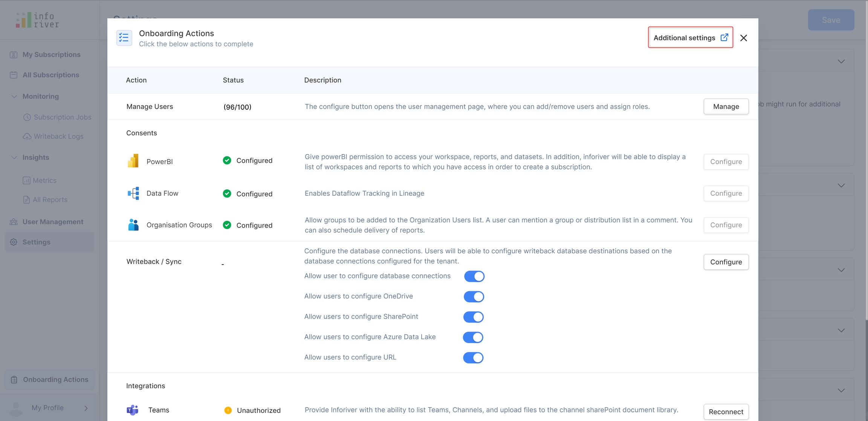Click Reconnect for Teams integration

click(726, 412)
